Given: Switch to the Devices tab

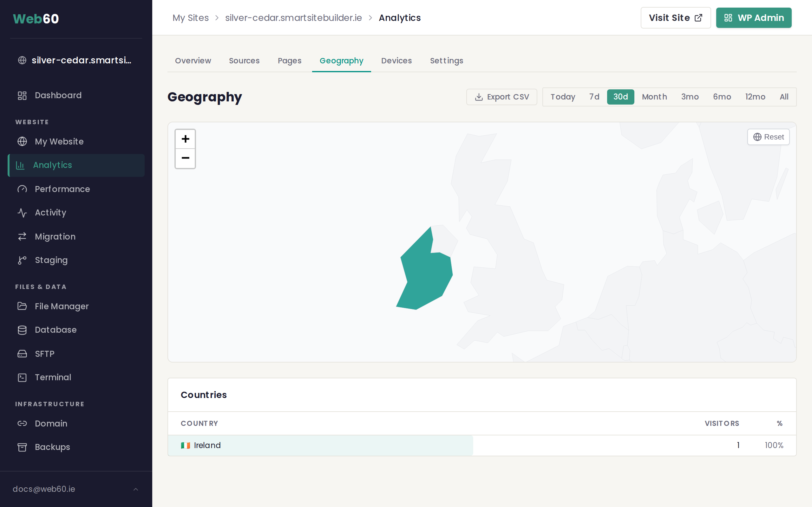Looking at the screenshot, I should pos(396,61).
